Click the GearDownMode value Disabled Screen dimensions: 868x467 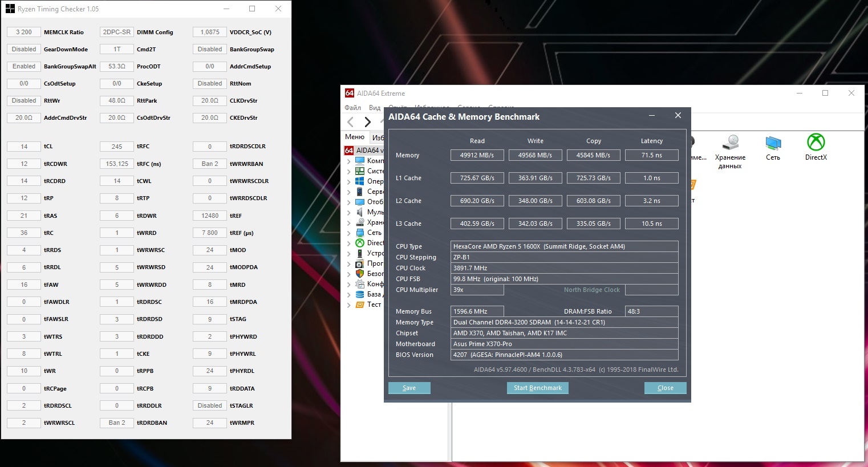point(24,49)
